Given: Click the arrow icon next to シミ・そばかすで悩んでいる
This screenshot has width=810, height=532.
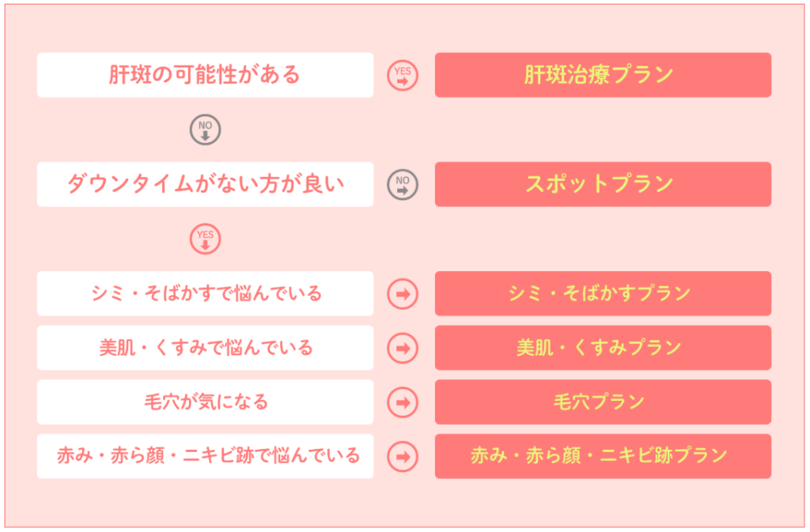Looking at the screenshot, I should [x=403, y=294].
